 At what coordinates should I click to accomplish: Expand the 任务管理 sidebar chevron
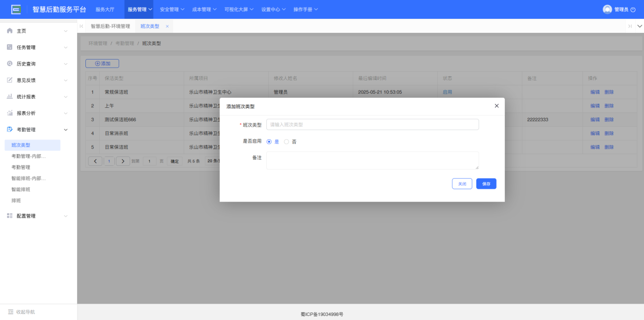(x=66, y=47)
